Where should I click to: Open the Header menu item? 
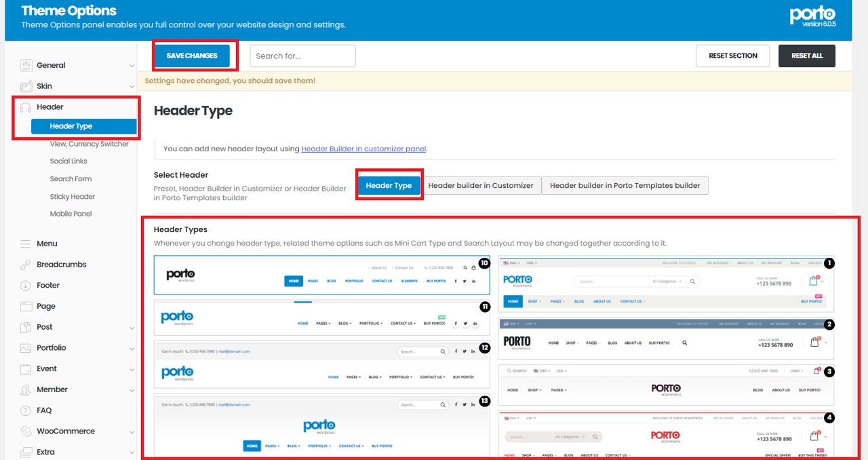click(x=50, y=107)
